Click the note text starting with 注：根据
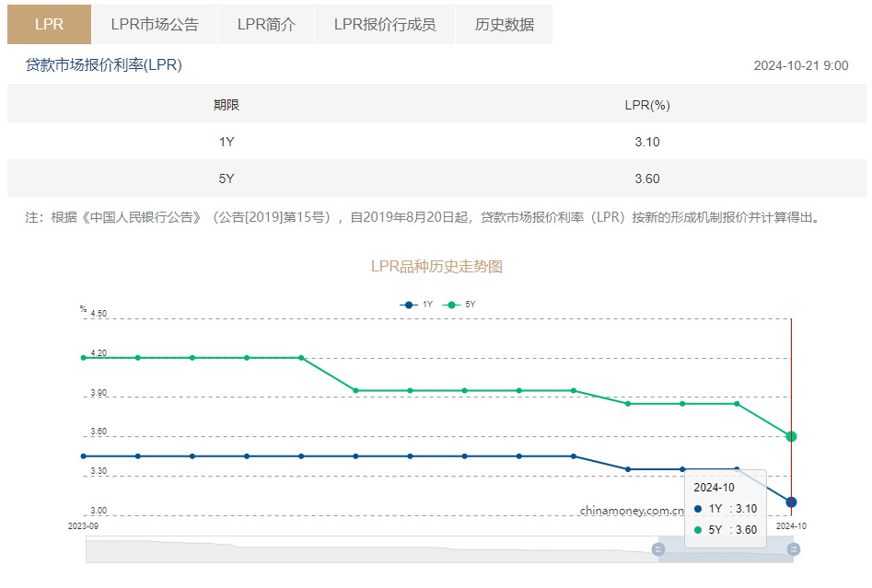Viewport: 872px width, 588px height. [424, 217]
